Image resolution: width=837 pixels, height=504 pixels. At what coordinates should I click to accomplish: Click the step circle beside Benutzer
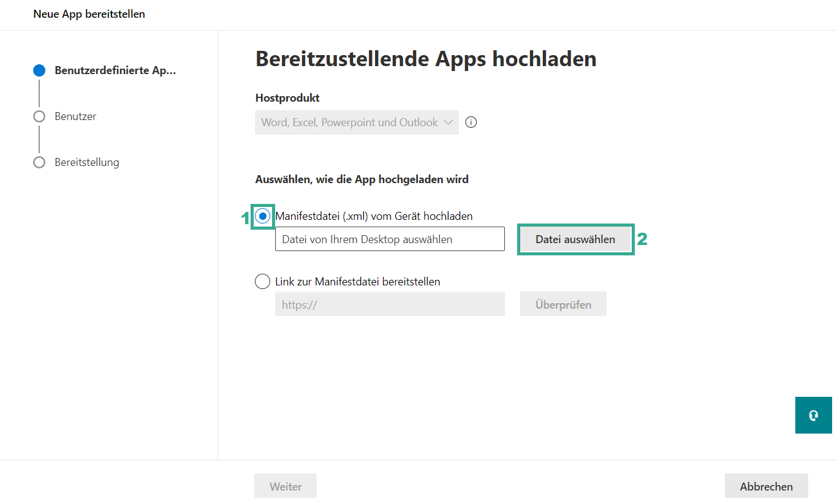click(39, 116)
